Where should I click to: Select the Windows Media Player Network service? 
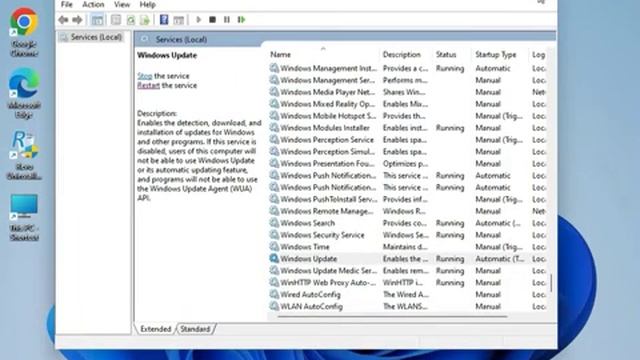[407, 92]
